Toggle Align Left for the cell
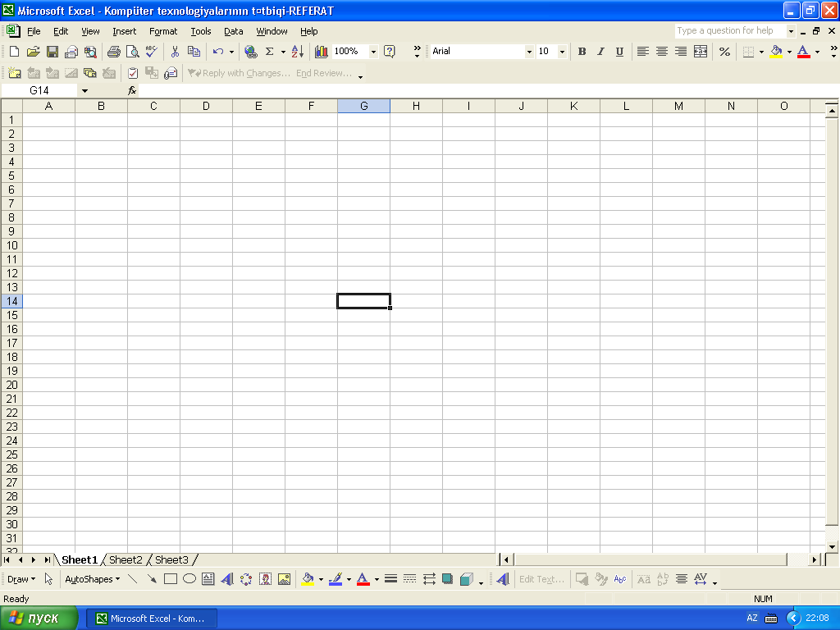 point(643,52)
